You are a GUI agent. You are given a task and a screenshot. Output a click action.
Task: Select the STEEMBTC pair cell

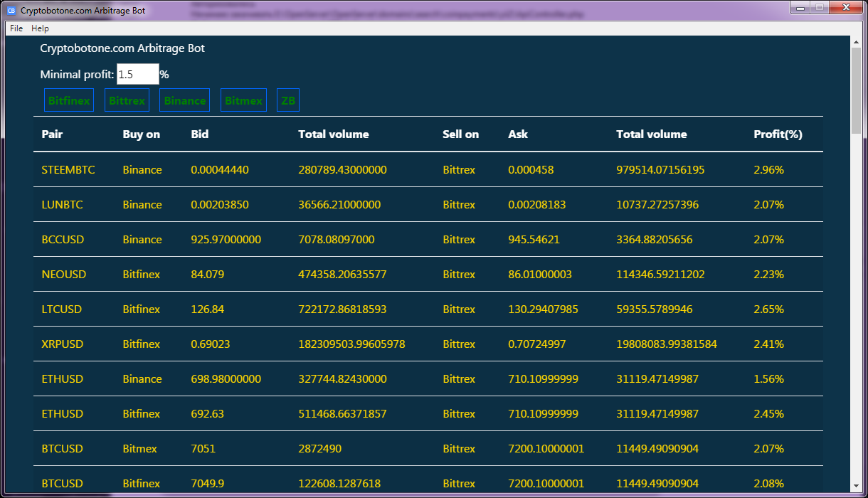(68, 170)
